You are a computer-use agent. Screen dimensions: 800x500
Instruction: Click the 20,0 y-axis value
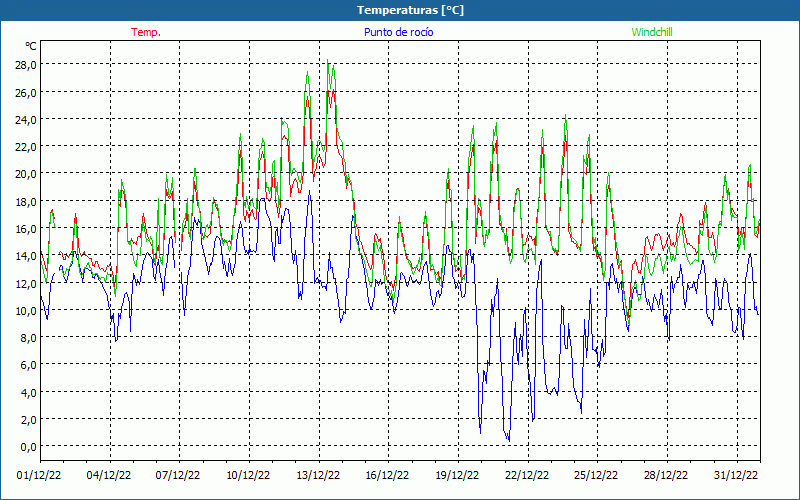tap(27, 174)
